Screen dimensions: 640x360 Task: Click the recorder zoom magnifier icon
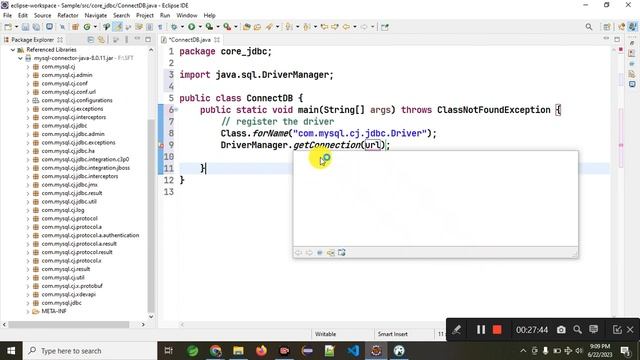click(x=577, y=330)
